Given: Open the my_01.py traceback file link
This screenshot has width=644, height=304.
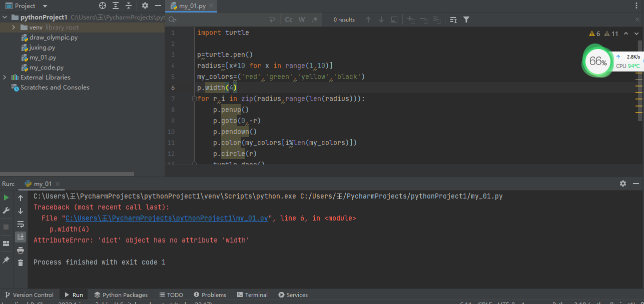Looking at the screenshot, I should pos(167,218).
